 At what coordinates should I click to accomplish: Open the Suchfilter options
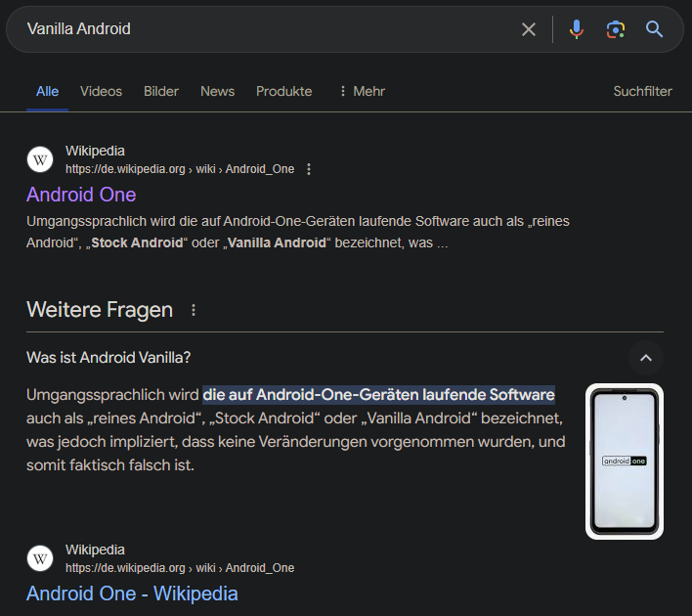642,91
